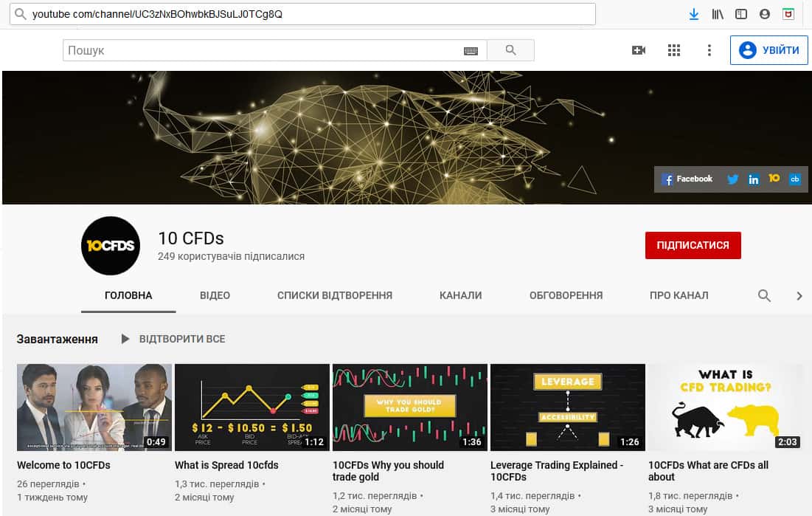Toggle the browser sidebar icon
Viewport: 812px width, 516px height.
(741, 14)
